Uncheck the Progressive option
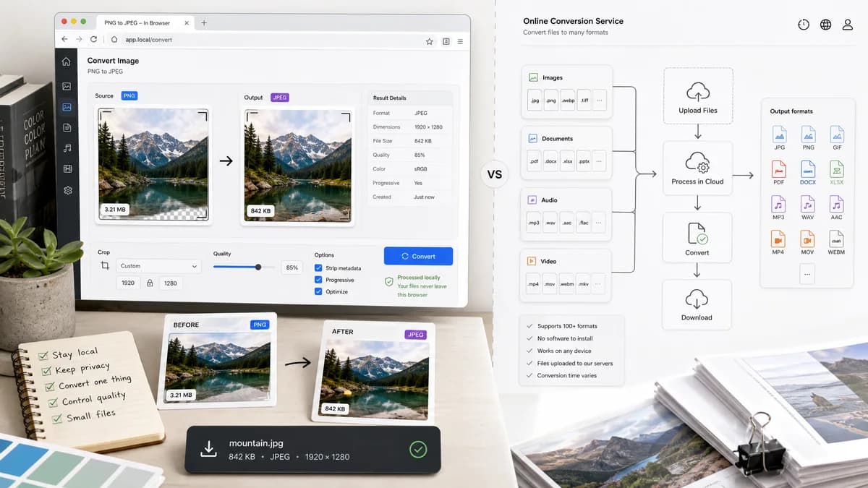868x488 pixels. tap(318, 280)
